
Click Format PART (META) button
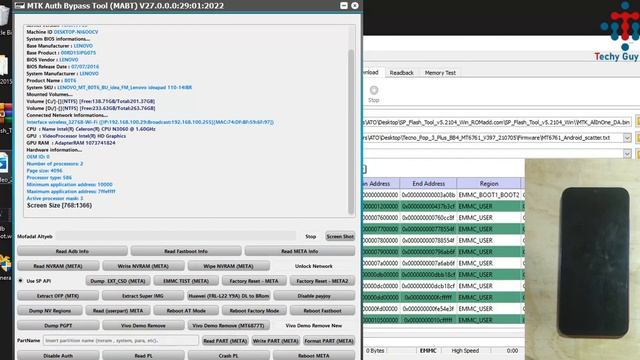click(x=329, y=341)
